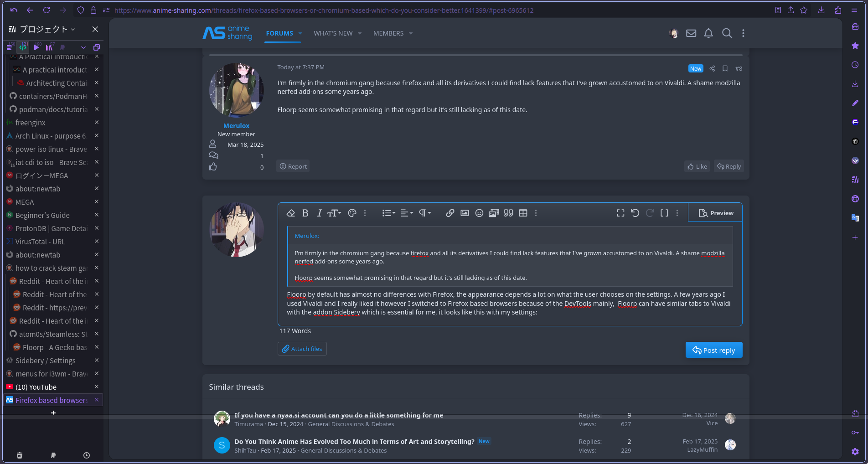The width and height of the screenshot is (868, 464).
Task: Expand the MEMBERS dropdown arrow
Action: pos(411,33)
